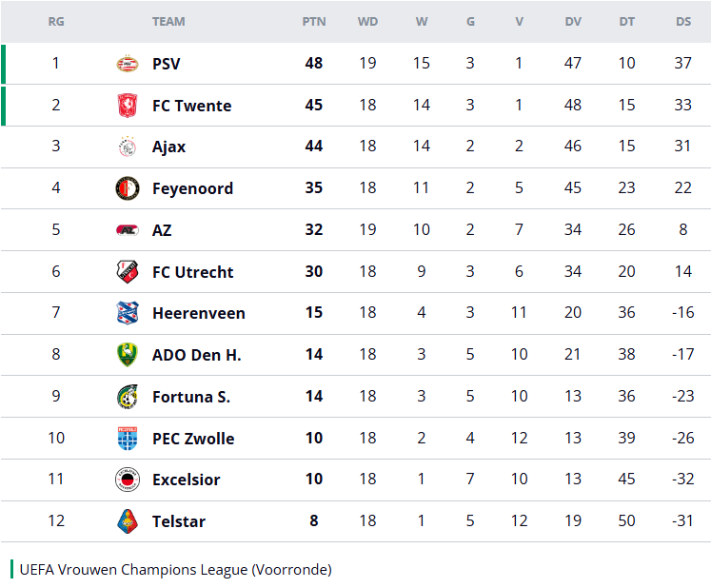Click the FC Utrecht club crest
The width and height of the screenshot is (711, 588).
pos(127,272)
